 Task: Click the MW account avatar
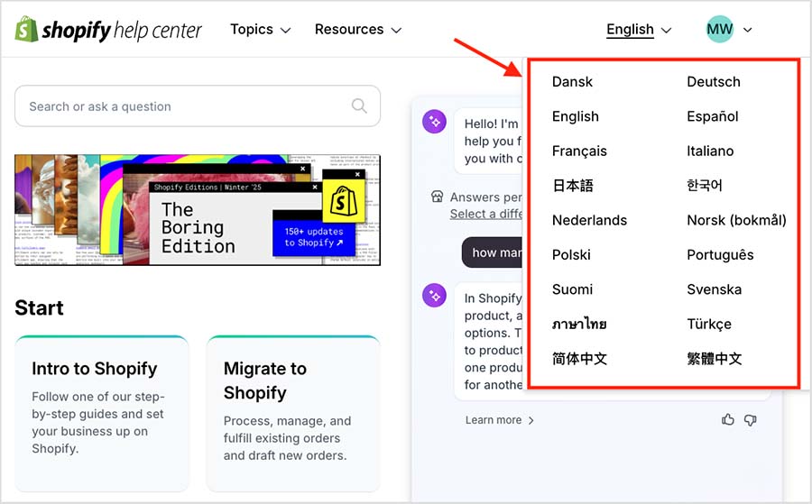719,30
